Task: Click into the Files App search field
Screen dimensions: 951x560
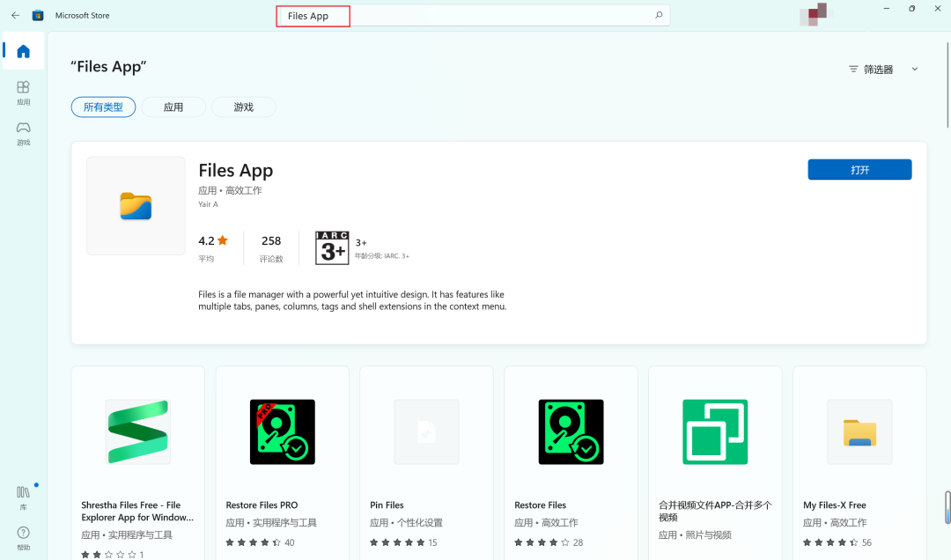Action: 473,16
